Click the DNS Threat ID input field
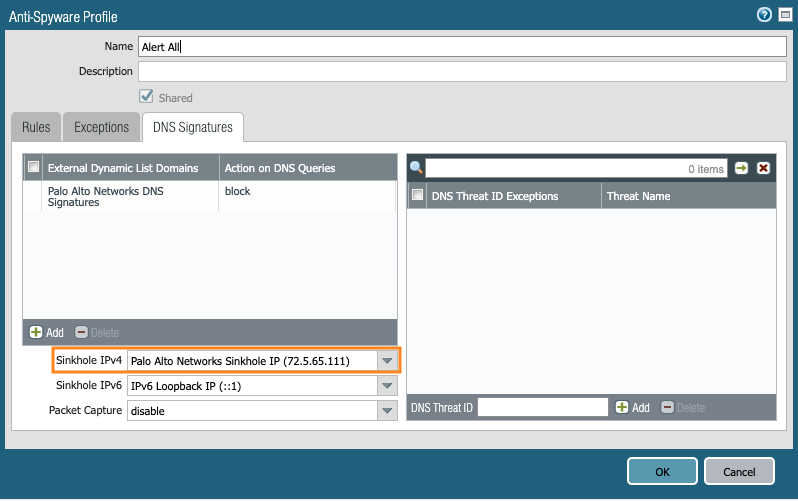The width and height of the screenshot is (798, 501). click(x=543, y=407)
